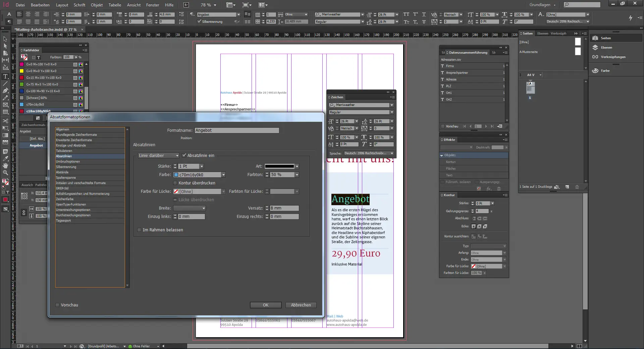Enable Kontur überdrucken checkbox
644x349 pixels.
click(x=175, y=183)
